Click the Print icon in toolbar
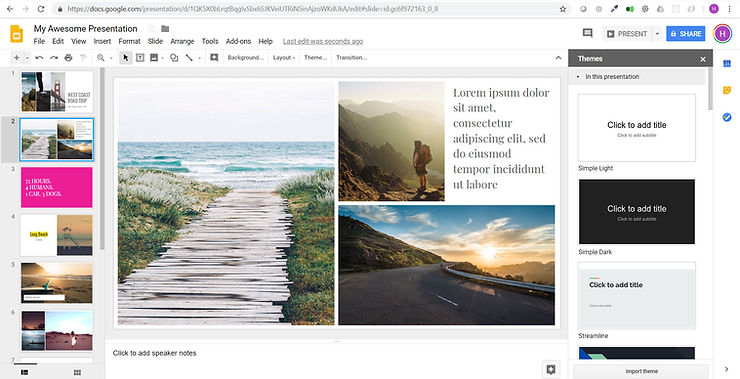This screenshot has height=379, width=740. point(68,58)
